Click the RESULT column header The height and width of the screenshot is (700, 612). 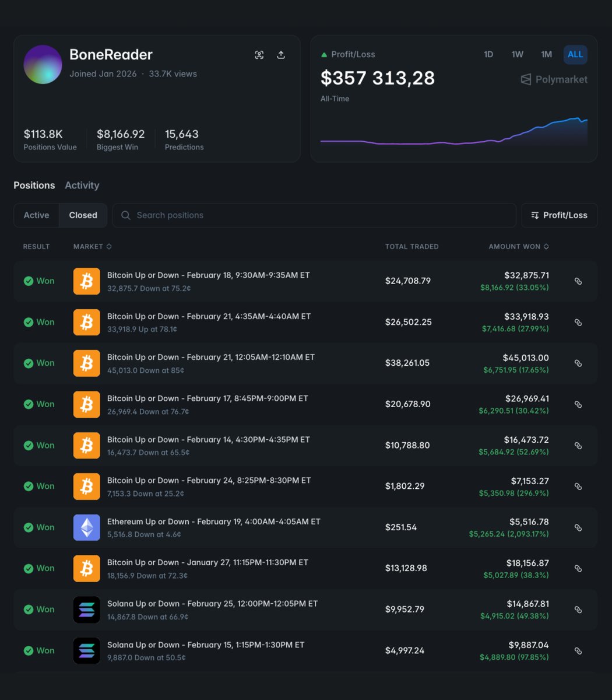coord(36,247)
